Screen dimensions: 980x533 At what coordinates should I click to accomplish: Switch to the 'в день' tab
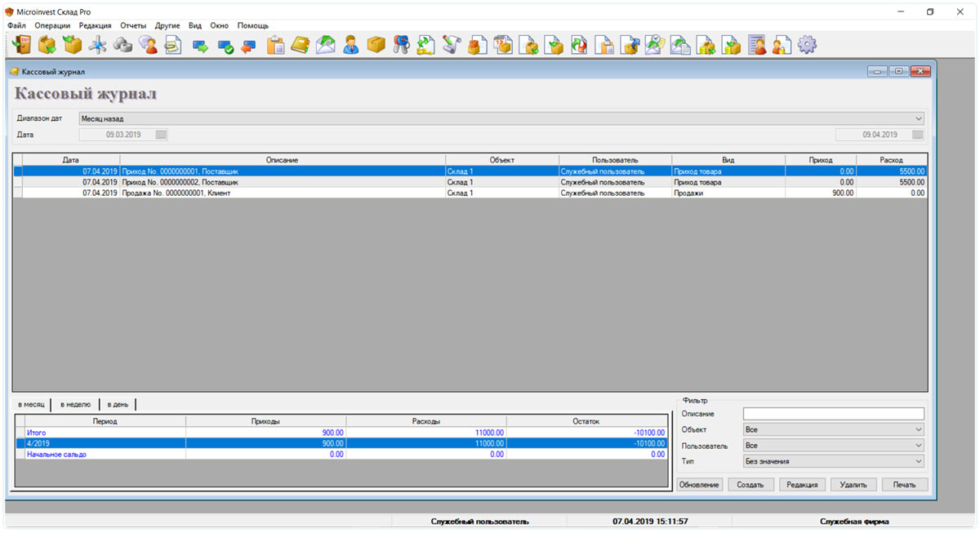(118, 404)
